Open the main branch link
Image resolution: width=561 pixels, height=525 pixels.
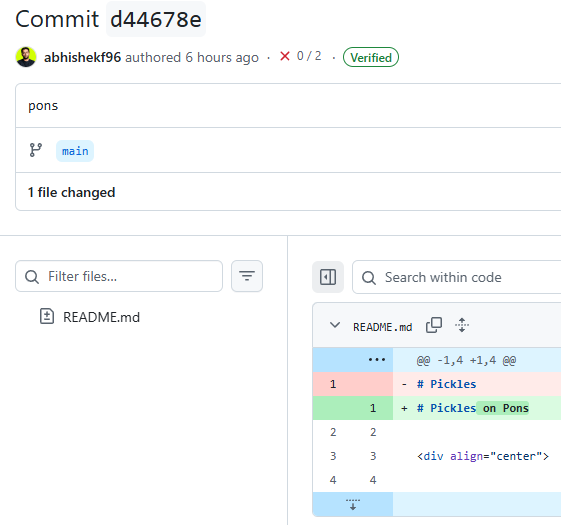click(75, 151)
